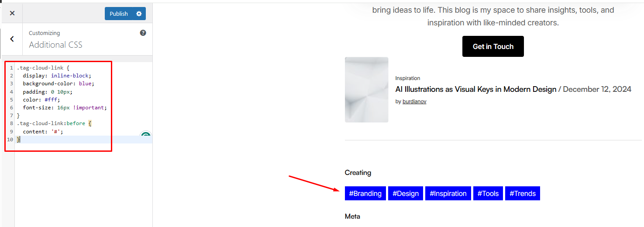Open publish settings gear icon
Viewport: 644px width, 227px height.
tap(139, 14)
